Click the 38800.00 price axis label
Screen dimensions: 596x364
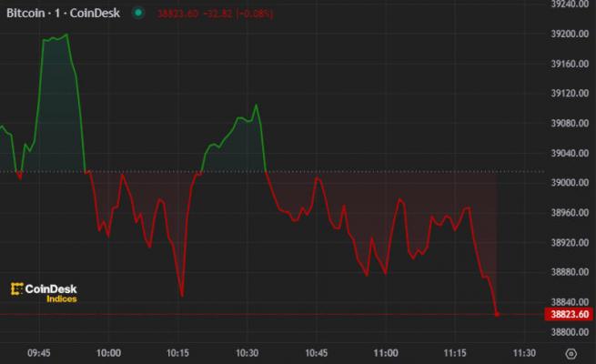tap(570, 331)
